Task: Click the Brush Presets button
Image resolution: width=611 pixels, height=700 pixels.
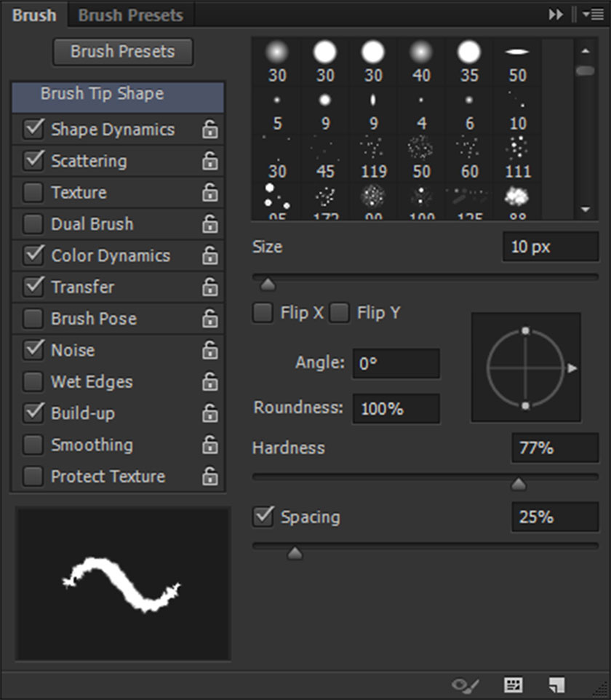Action: (x=122, y=52)
